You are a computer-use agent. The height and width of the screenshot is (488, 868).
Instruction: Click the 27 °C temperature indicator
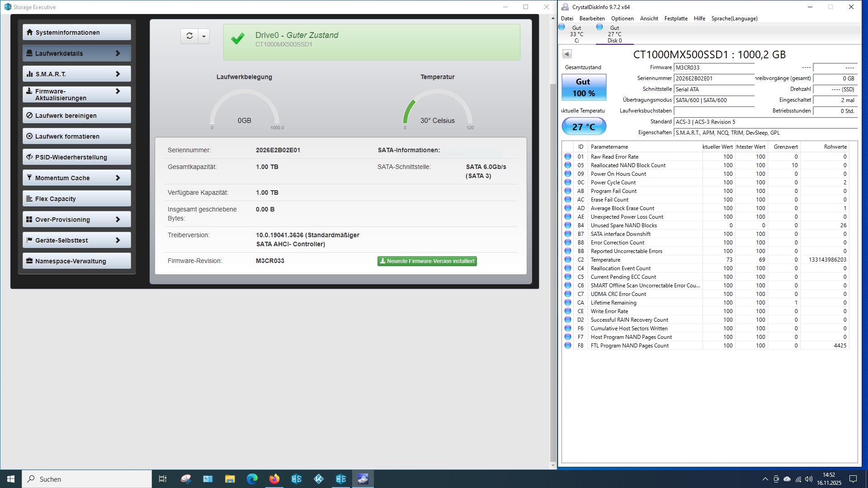[x=584, y=127]
